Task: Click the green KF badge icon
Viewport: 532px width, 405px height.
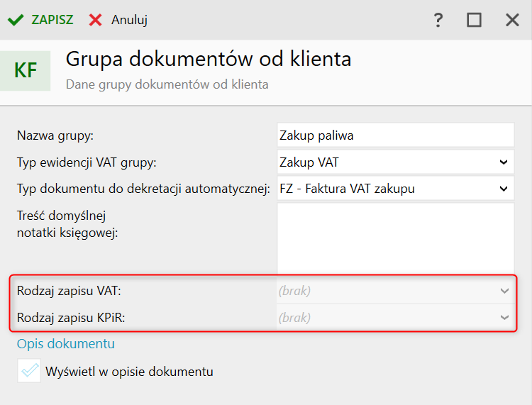Action: (x=26, y=70)
